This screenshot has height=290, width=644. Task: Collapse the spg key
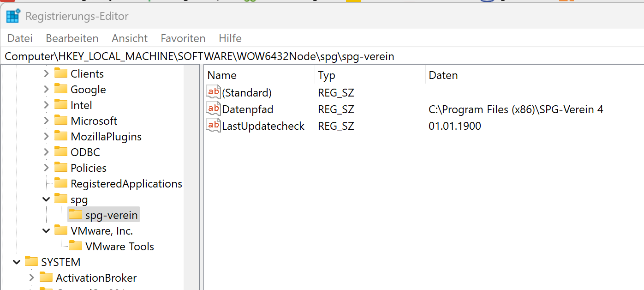point(46,199)
